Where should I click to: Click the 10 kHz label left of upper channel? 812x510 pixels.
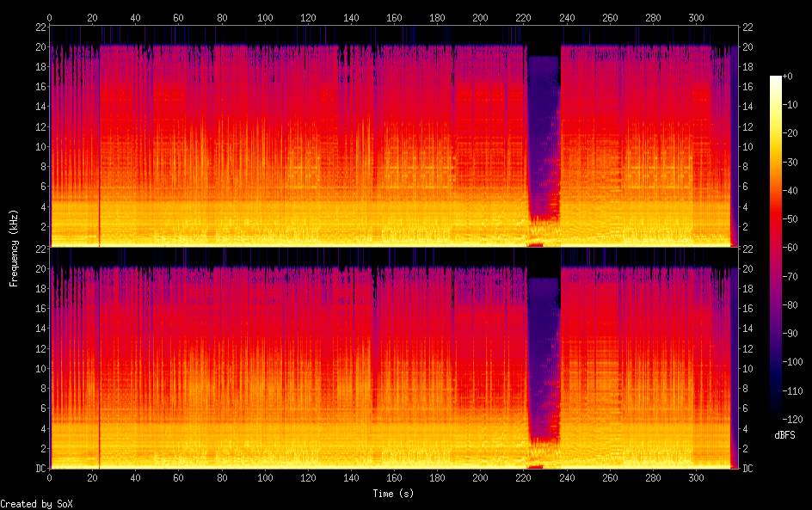tap(40, 146)
